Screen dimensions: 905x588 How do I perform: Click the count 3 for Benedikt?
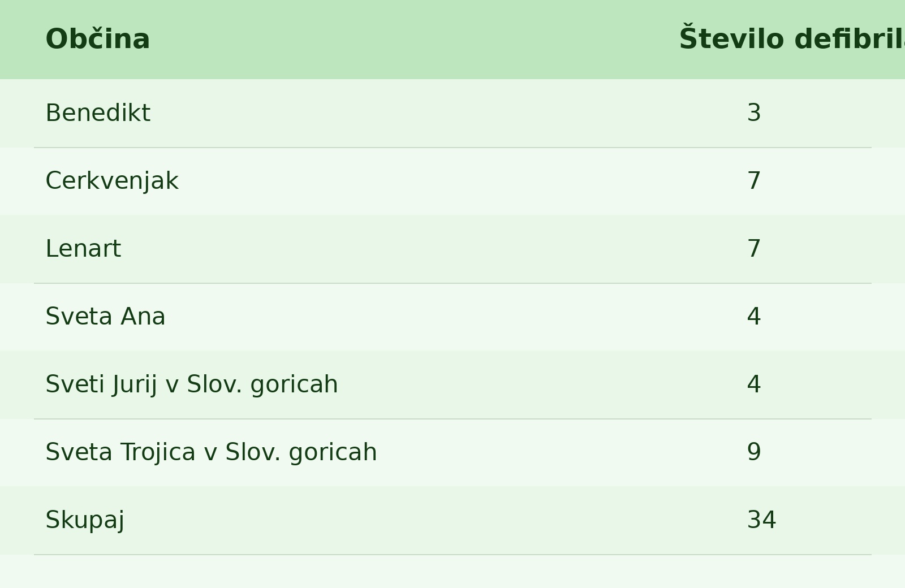754,114
